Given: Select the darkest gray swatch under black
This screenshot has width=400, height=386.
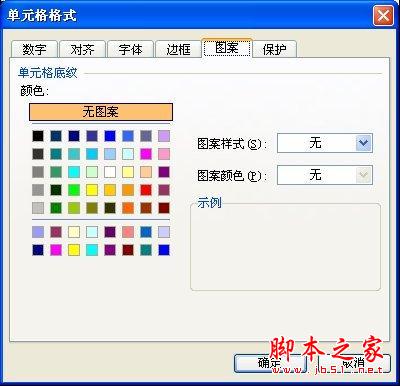Looking at the screenshot, I should click(x=38, y=154).
